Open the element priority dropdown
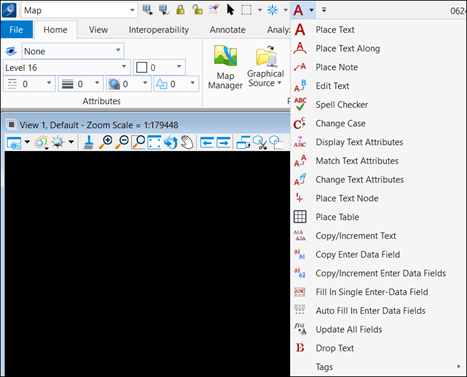The width and height of the screenshot is (467, 377). (x=176, y=84)
